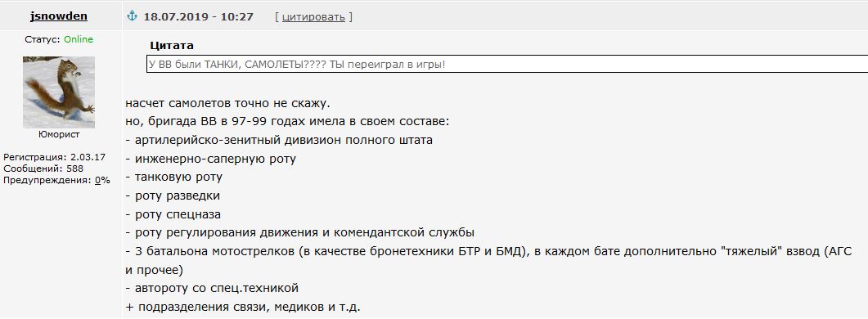The image size is (868, 319).
Task: Click the Цитата heading
Action: tap(172, 46)
